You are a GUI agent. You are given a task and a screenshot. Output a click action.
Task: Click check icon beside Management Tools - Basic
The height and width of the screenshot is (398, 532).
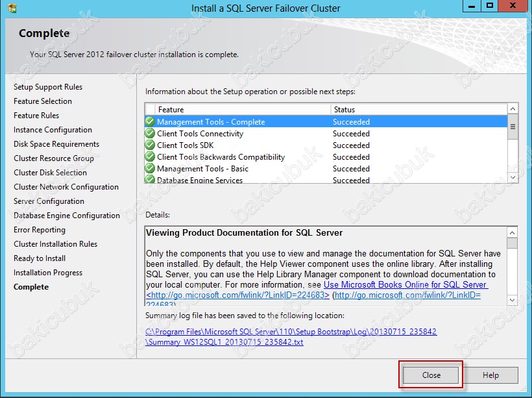point(150,169)
